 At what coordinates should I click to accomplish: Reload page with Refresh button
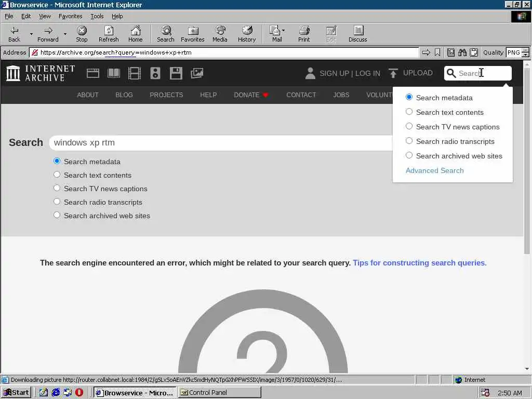pos(109,34)
